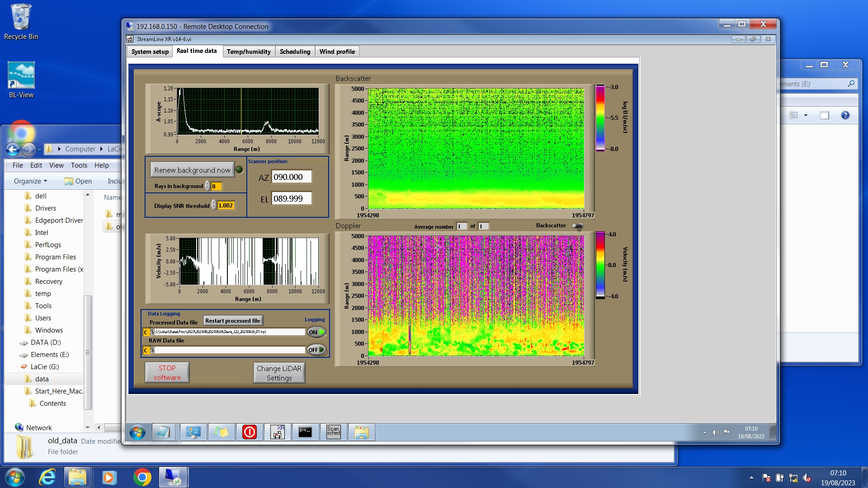This screenshot has width=868, height=488.
Task: Flip the Backscatter toggle above Doppler plot
Action: click(x=577, y=226)
